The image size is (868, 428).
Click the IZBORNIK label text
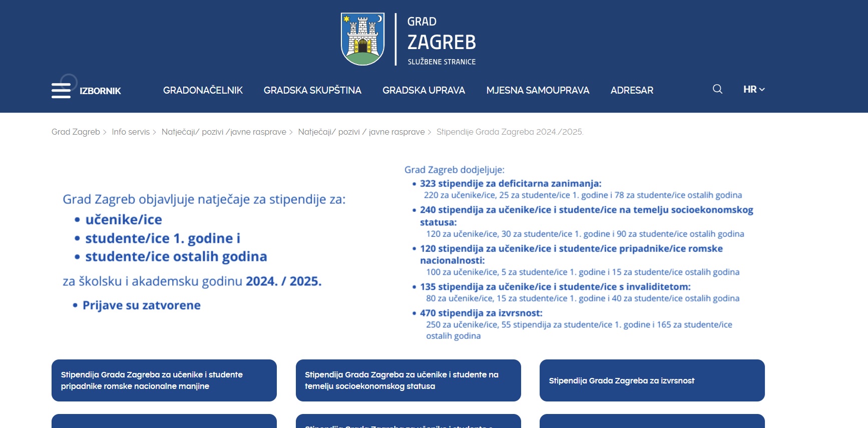tap(100, 91)
